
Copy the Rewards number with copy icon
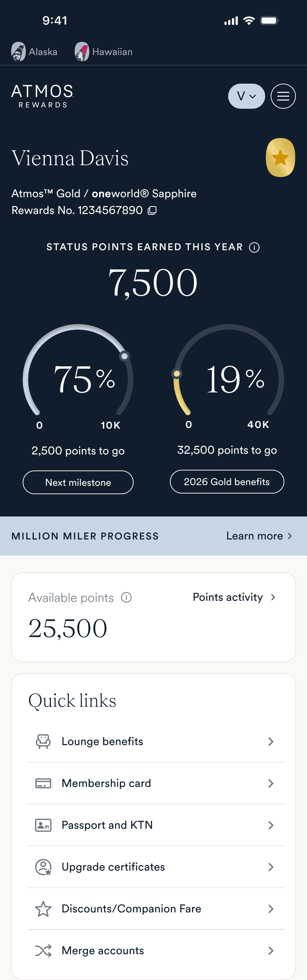[x=152, y=210]
